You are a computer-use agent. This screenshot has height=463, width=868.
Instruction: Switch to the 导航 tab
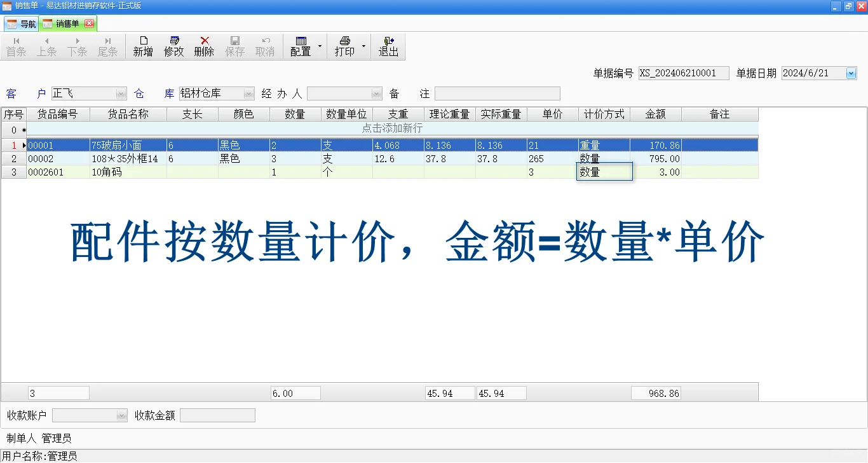[x=21, y=23]
